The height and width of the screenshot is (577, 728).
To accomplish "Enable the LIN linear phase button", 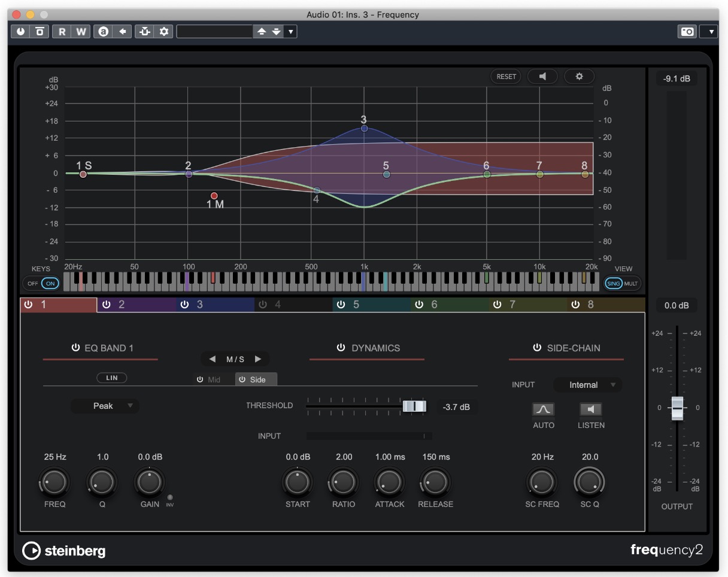I will coord(112,378).
